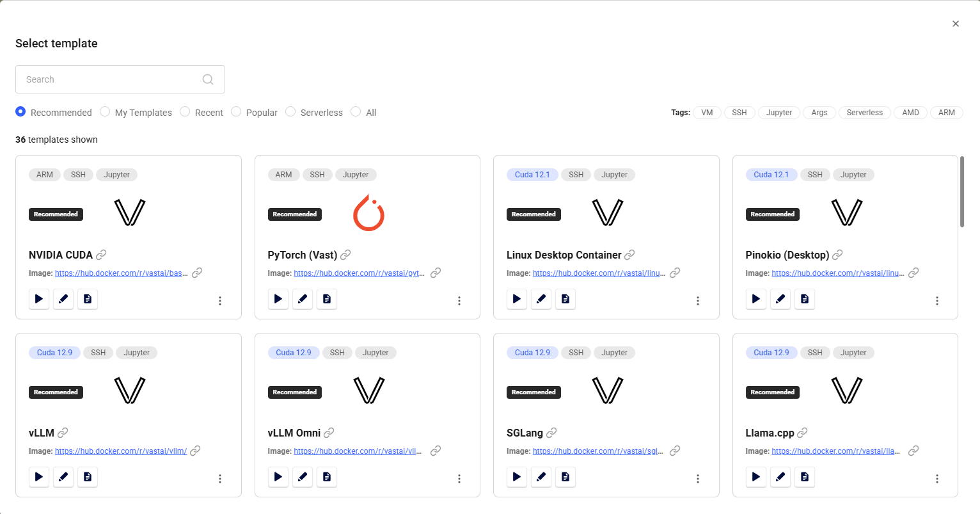The height and width of the screenshot is (514, 980).
Task: Launch the SGLang template
Action: coord(516,477)
